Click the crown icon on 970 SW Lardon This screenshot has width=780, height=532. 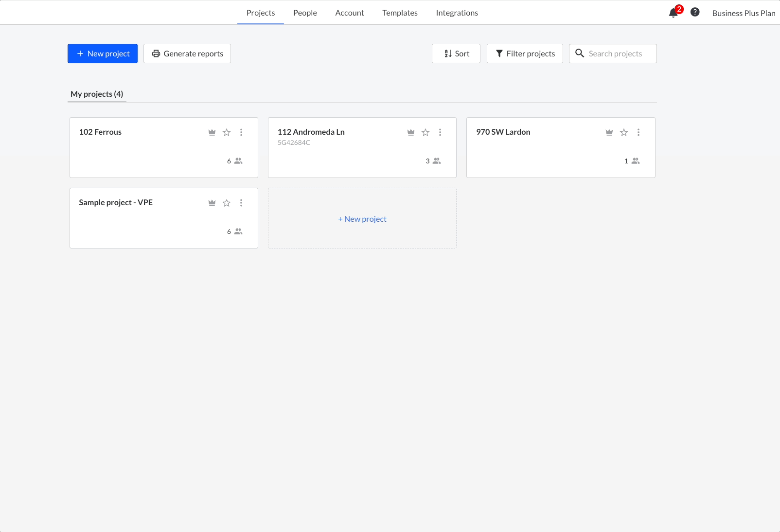click(609, 132)
